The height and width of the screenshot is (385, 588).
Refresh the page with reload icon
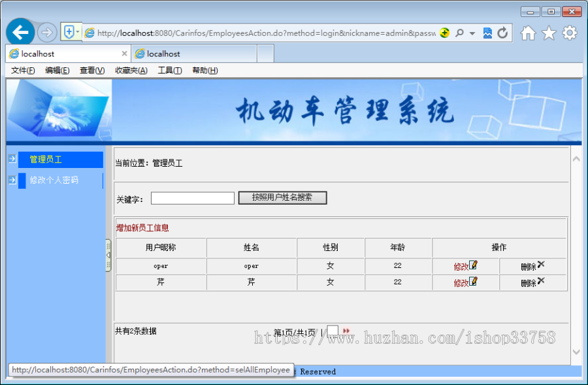click(502, 33)
